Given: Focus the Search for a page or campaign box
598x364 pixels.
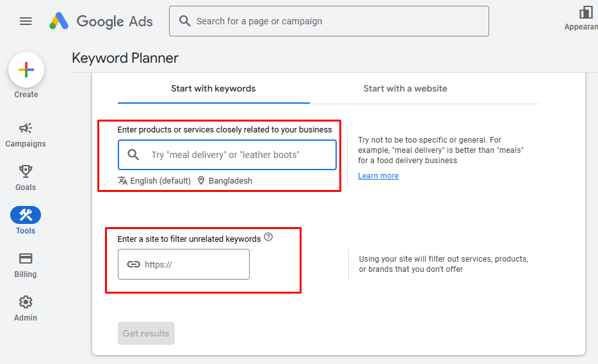Looking at the screenshot, I should [333, 21].
